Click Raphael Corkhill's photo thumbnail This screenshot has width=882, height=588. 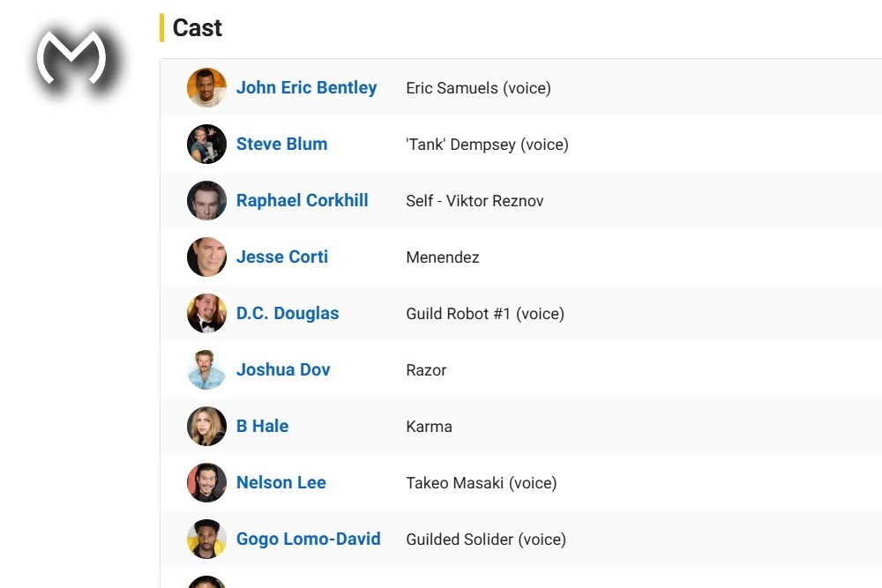206,200
